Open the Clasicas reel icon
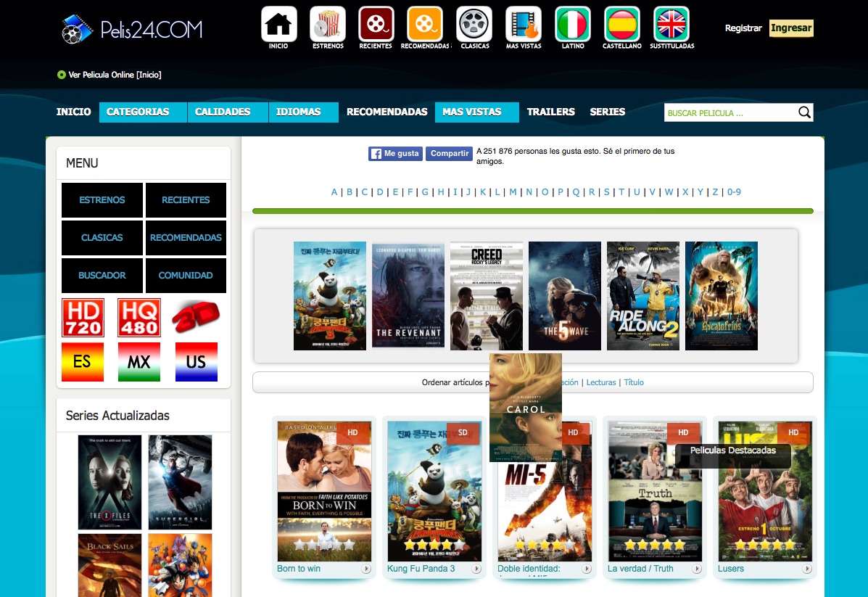868x597 pixels. pyautogui.click(x=474, y=25)
